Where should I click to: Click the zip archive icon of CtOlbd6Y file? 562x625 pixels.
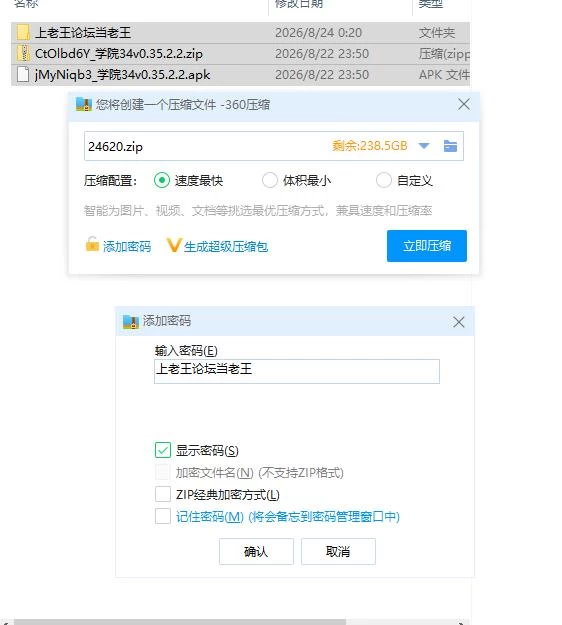(x=23, y=53)
